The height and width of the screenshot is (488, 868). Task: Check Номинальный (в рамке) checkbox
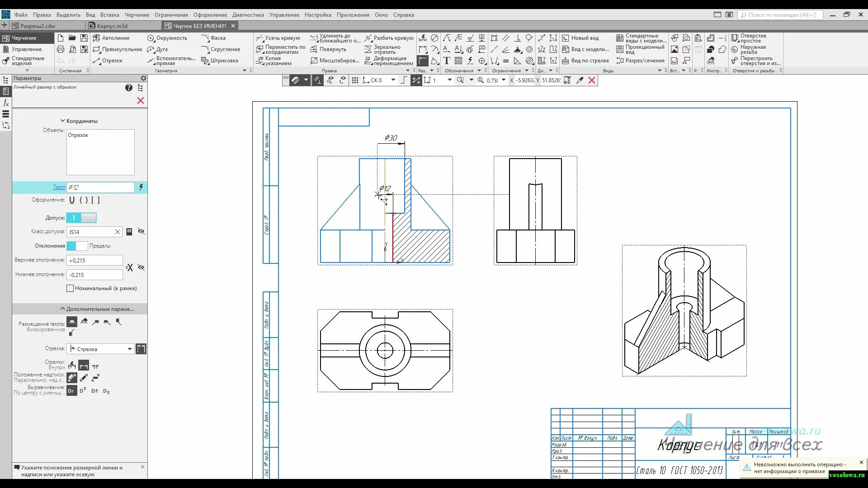(x=70, y=288)
